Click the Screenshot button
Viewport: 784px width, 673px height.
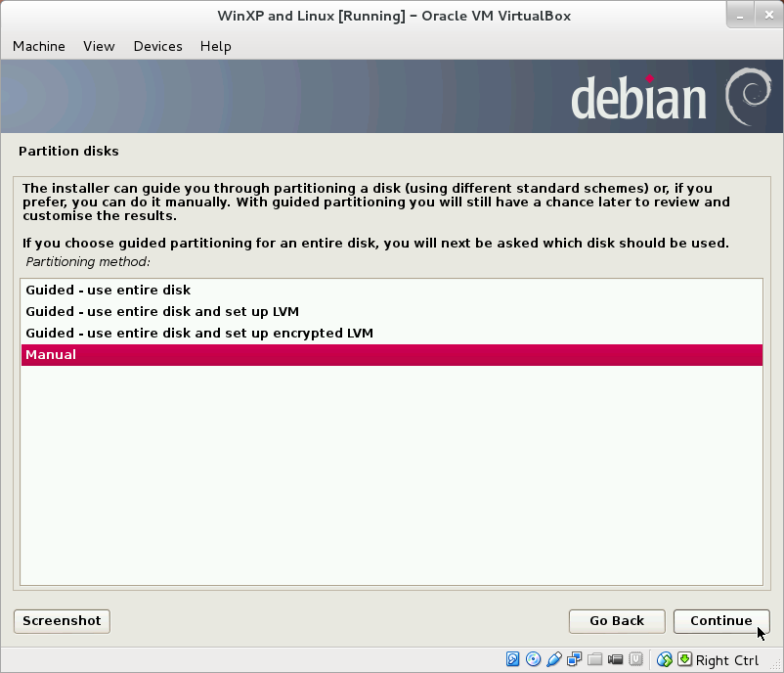click(x=61, y=621)
